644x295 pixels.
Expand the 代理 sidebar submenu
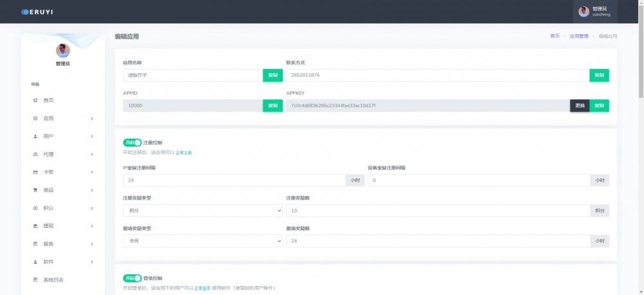click(x=92, y=155)
